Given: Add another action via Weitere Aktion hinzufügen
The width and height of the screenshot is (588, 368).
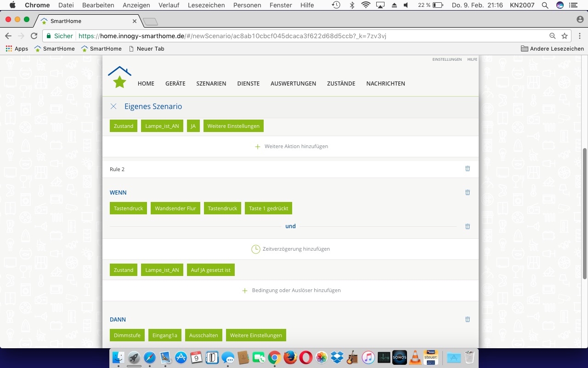Looking at the screenshot, I should pos(291,146).
